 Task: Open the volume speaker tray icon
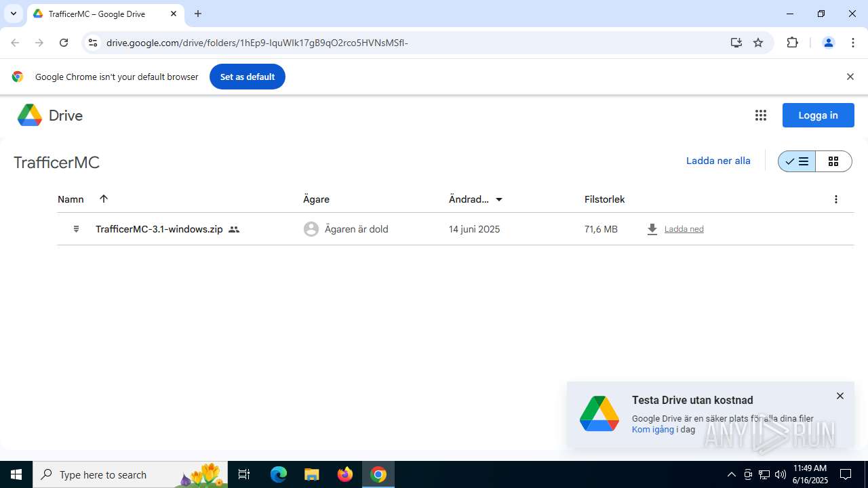(781, 474)
